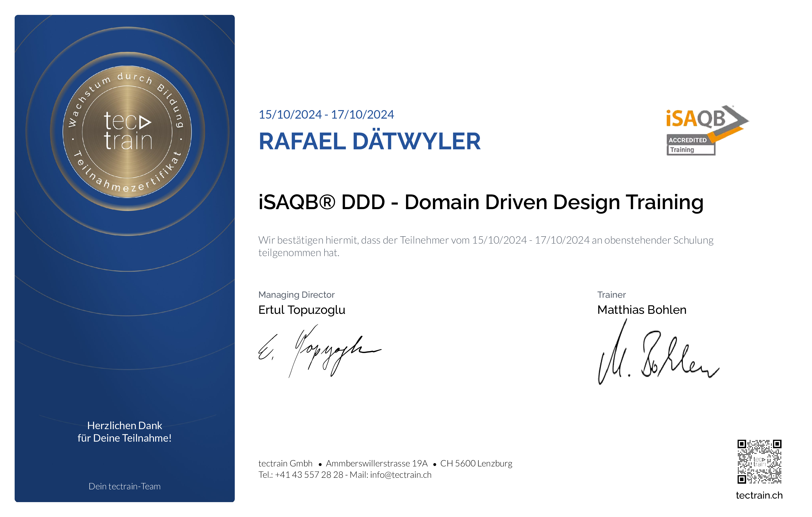Click the info@tectrain.ch mail address
The height and width of the screenshot is (517, 812).
click(x=401, y=475)
